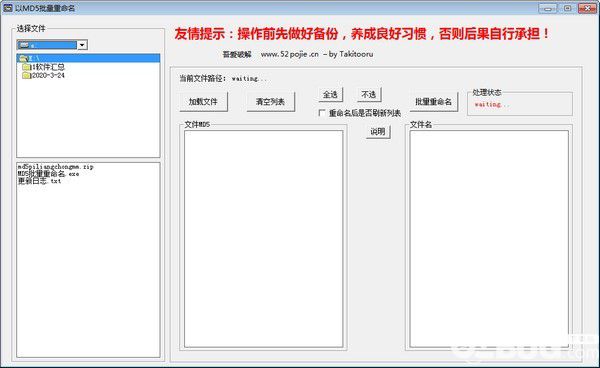Toggle 重命名后是否刷新列表 checkbox

322,113
